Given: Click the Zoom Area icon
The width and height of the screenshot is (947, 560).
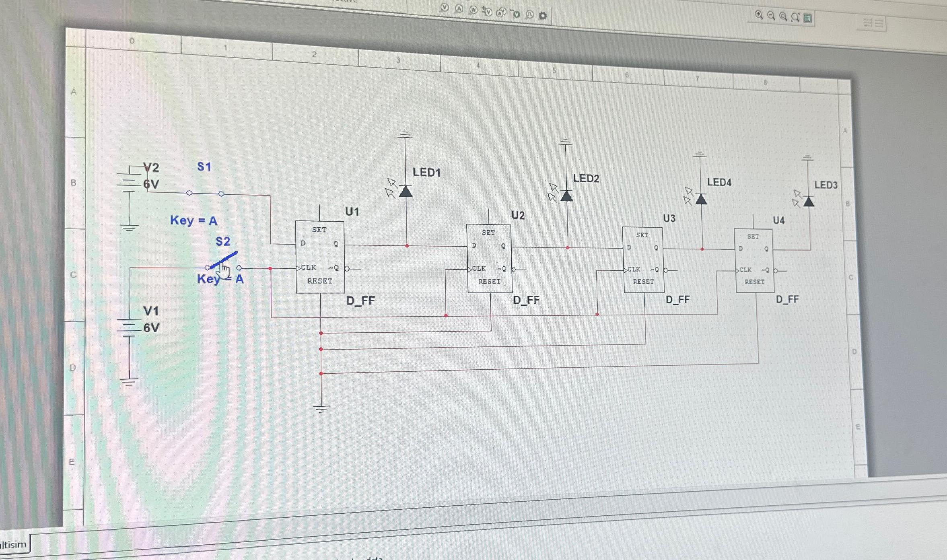Looking at the screenshot, I should click(782, 16).
